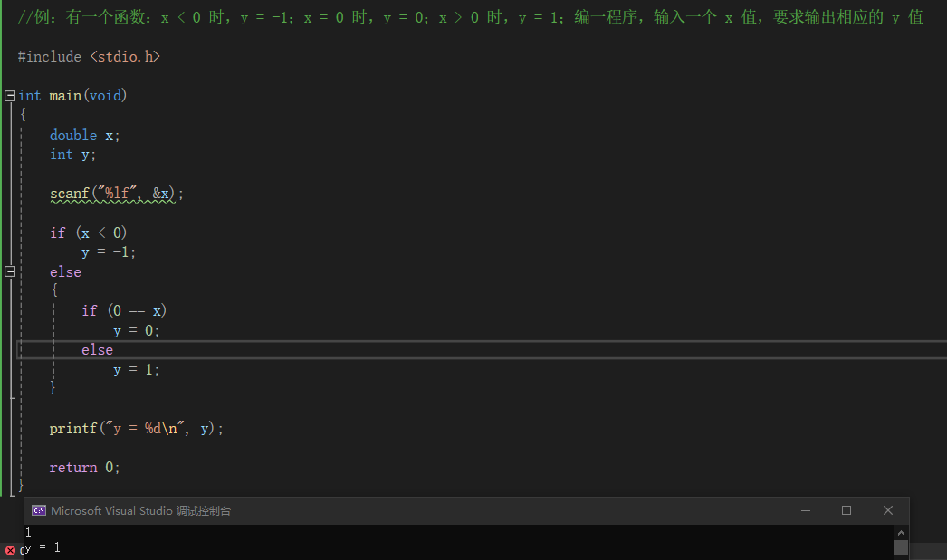The height and width of the screenshot is (560, 947).
Task: Click the debug console title bar text
Action: pos(140,511)
